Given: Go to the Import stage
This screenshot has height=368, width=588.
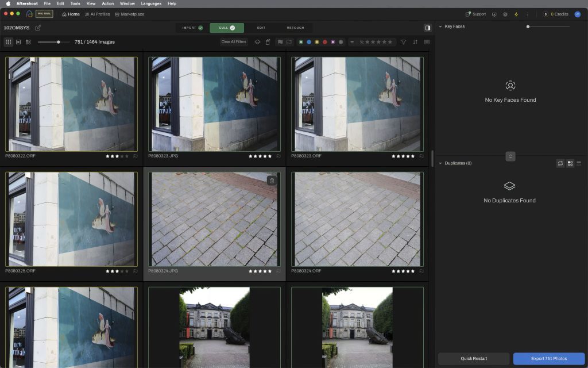Looking at the screenshot, I should [192, 28].
